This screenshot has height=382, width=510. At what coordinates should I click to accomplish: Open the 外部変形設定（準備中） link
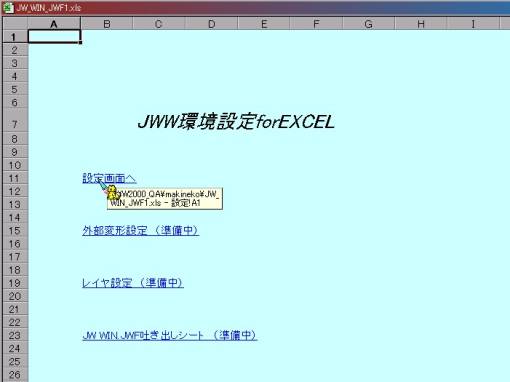point(140,230)
